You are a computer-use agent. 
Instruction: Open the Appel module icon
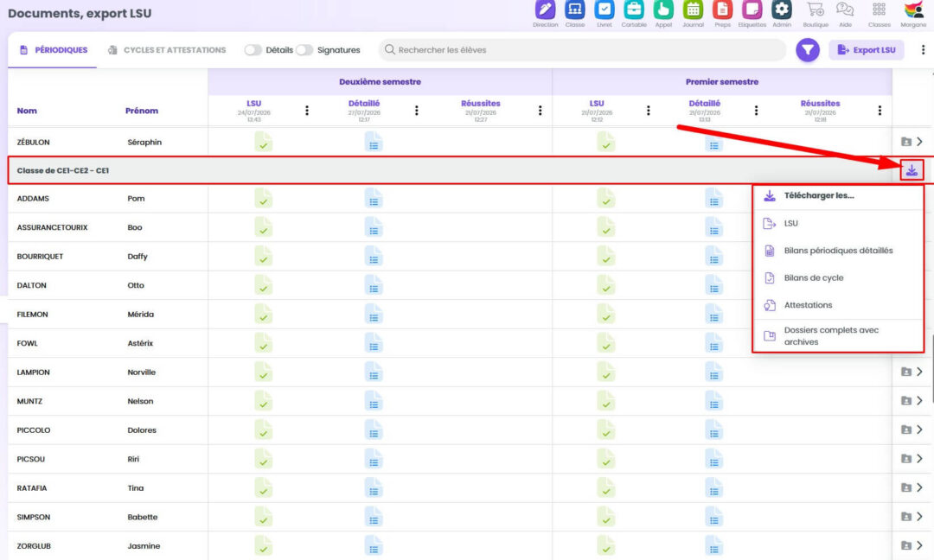663,10
